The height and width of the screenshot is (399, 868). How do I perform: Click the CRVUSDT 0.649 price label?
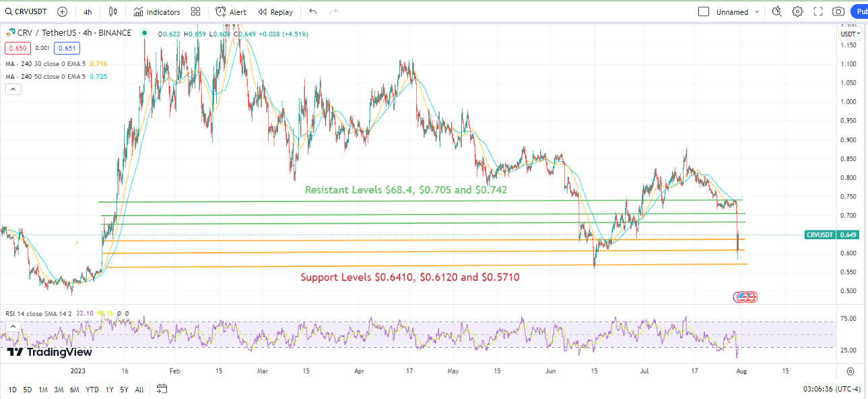[x=832, y=235]
